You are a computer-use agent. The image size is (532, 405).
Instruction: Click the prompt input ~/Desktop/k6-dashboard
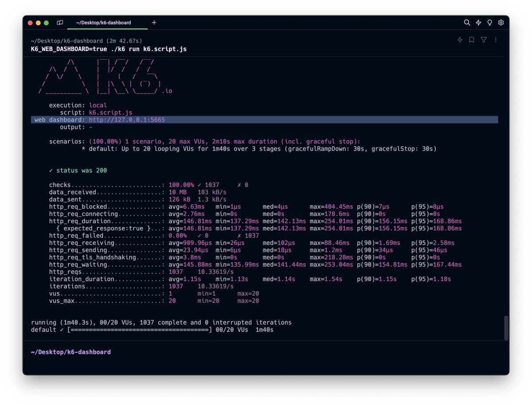click(71, 352)
